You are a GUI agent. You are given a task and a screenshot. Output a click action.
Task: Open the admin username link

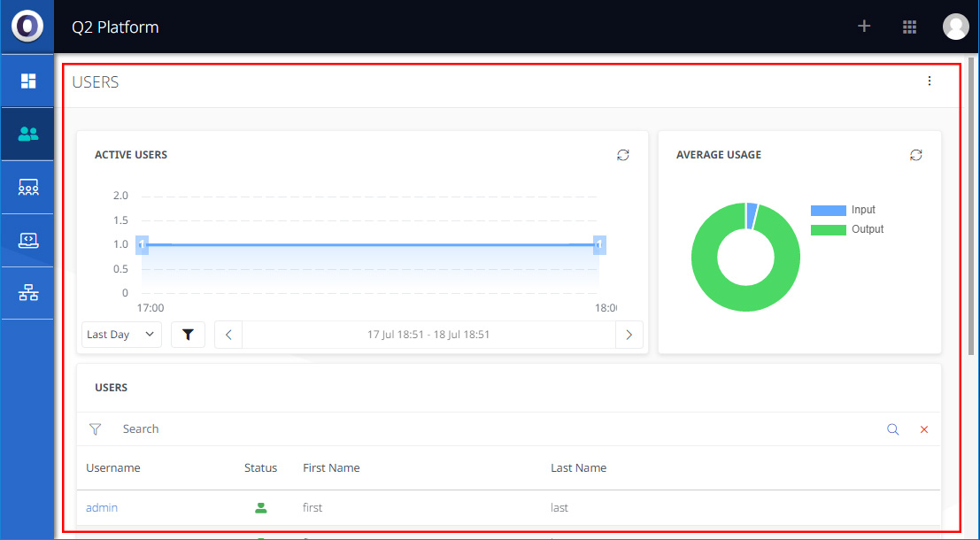pos(102,508)
